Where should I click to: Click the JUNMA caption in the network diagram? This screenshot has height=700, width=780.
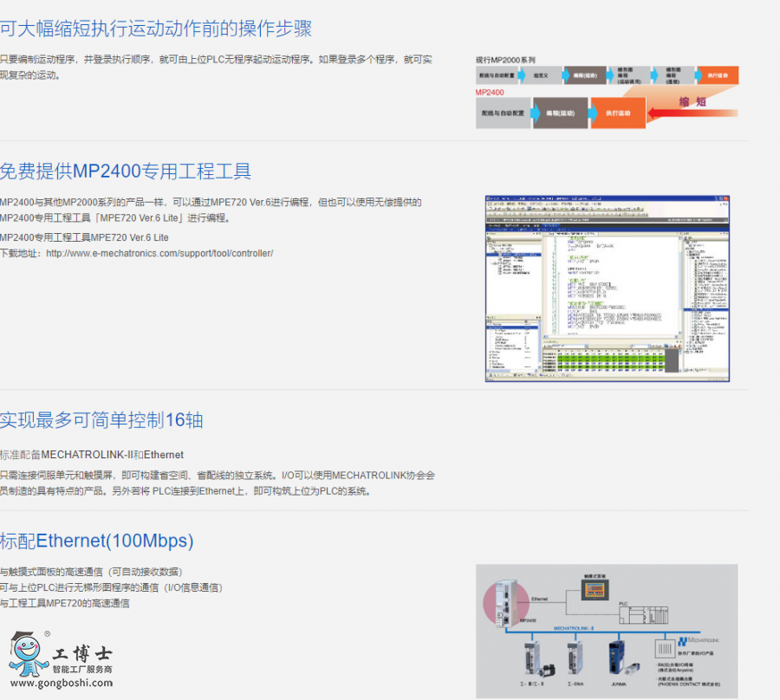(x=618, y=684)
